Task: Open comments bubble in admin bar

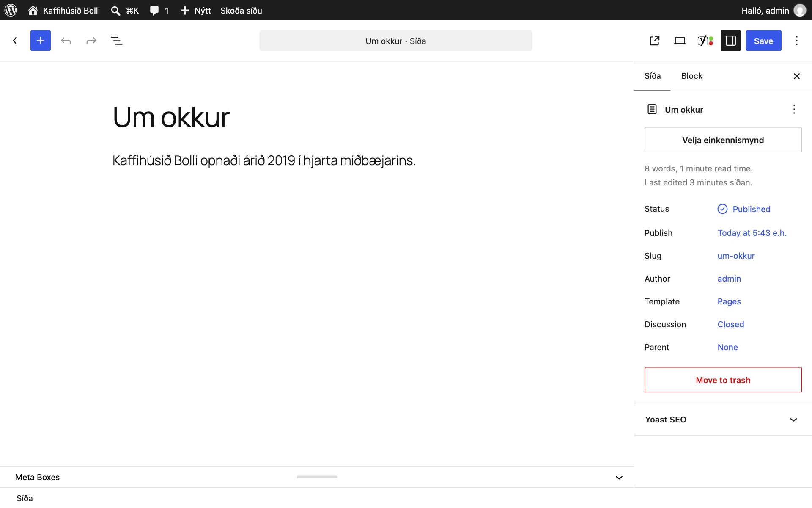Action: coord(154,11)
